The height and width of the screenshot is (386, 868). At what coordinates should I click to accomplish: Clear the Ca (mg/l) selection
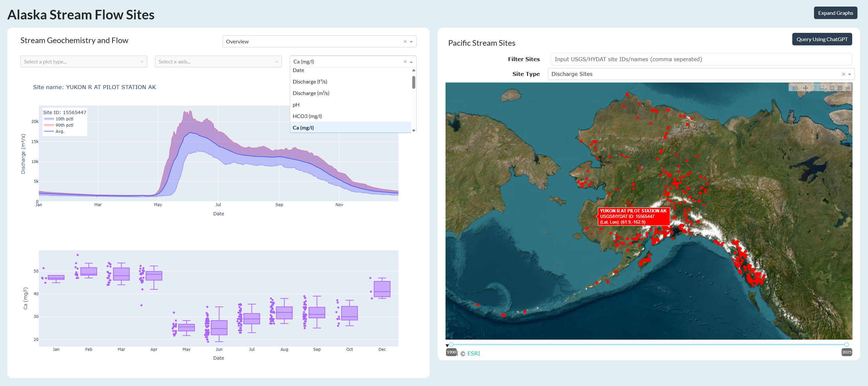(x=405, y=61)
